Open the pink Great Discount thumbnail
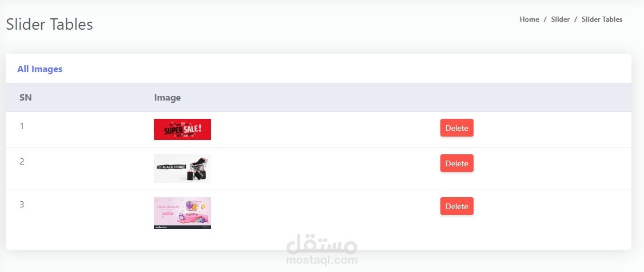The width and height of the screenshot is (644, 272). [x=182, y=213]
